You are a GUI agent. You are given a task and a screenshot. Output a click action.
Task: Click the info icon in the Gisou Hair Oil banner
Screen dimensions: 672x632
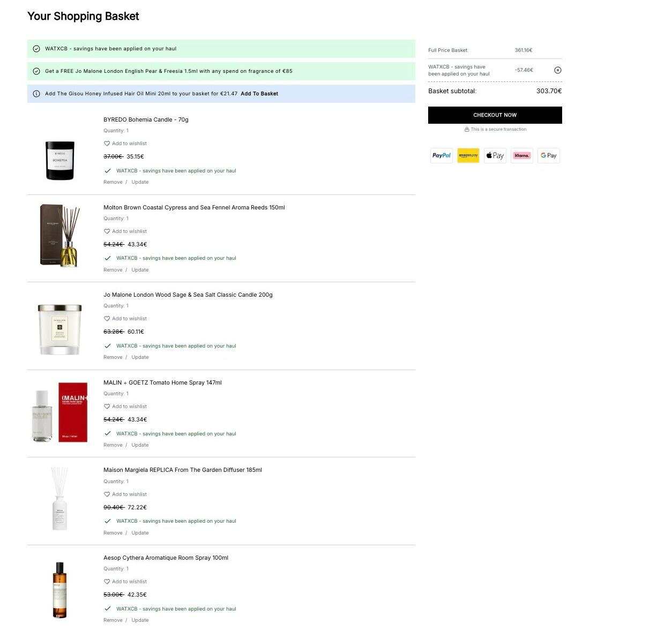click(x=36, y=94)
